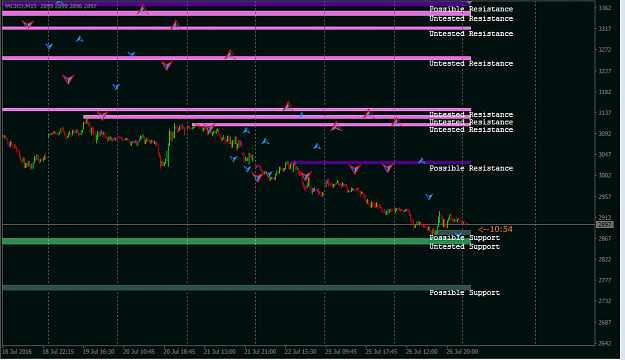Viewport: 625px width, 360px height.
Task: Click the 2957 price axis label
Action: pos(605,197)
